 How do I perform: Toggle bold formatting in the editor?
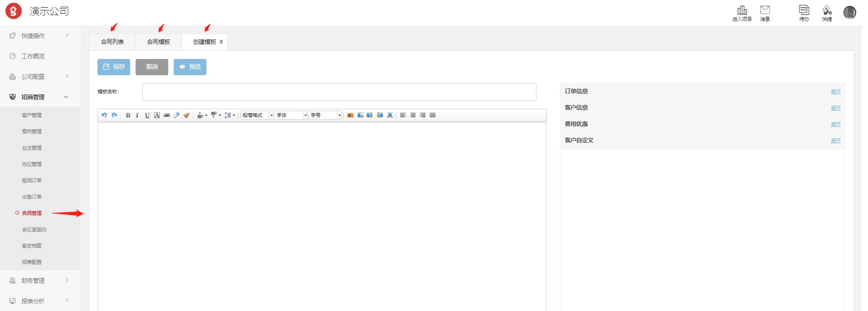[128, 115]
